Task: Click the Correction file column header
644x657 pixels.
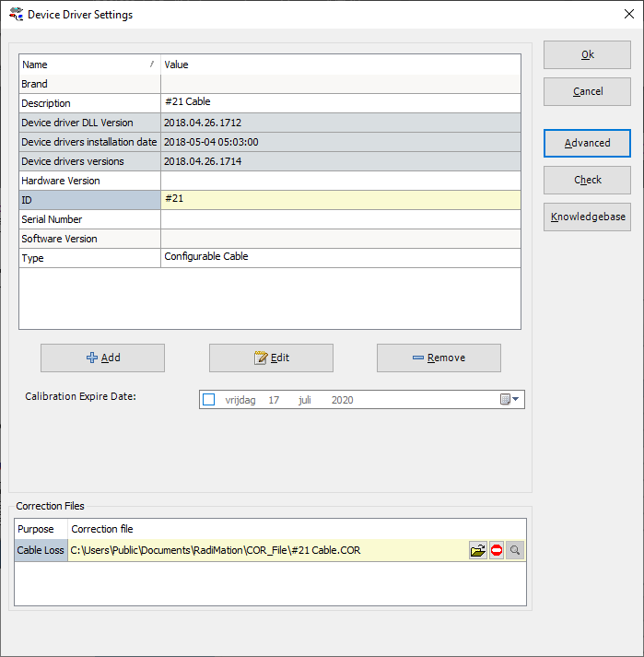Action: (297, 529)
